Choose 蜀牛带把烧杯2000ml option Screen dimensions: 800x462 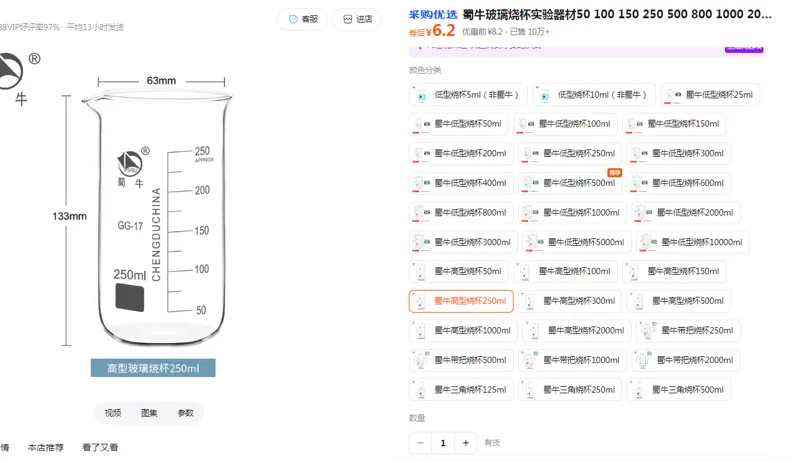click(686, 360)
